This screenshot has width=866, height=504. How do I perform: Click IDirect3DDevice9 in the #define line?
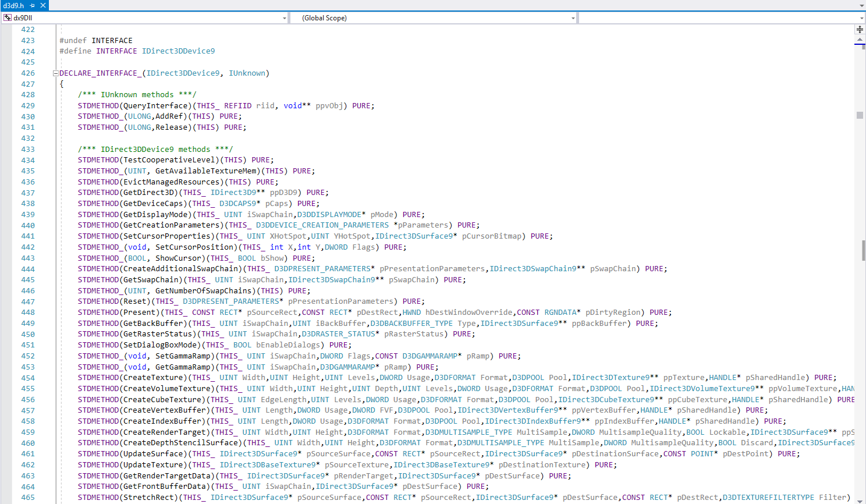click(178, 51)
